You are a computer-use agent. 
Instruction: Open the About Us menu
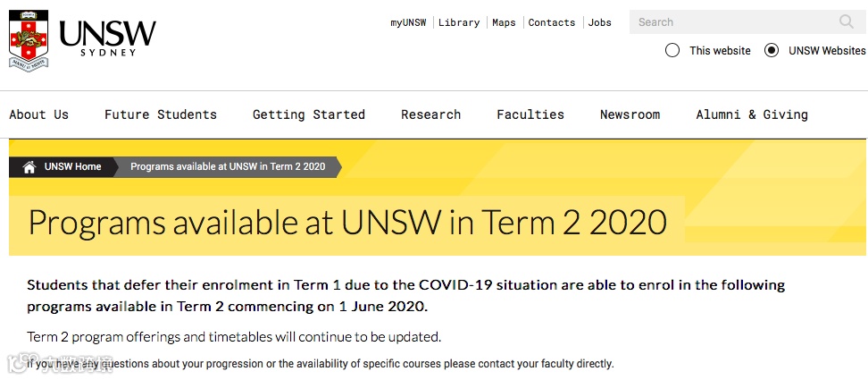(38, 114)
